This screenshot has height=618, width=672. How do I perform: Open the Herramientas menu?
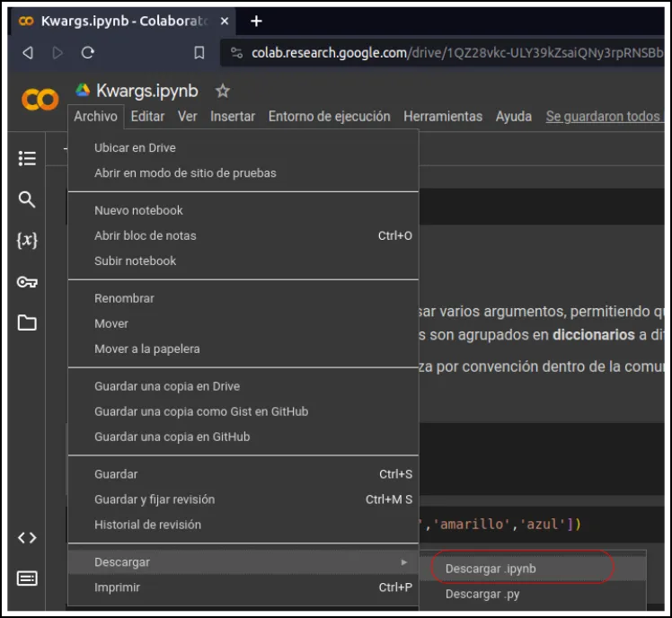click(443, 116)
